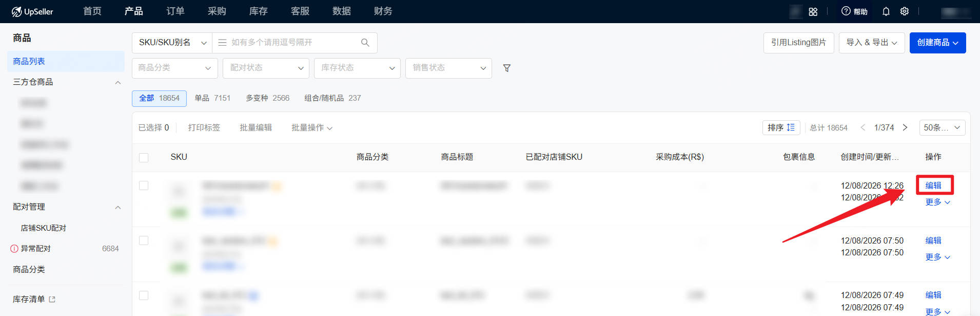Click 编辑 for the 07:49 row
The width and height of the screenshot is (980, 316).
pos(933,295)
